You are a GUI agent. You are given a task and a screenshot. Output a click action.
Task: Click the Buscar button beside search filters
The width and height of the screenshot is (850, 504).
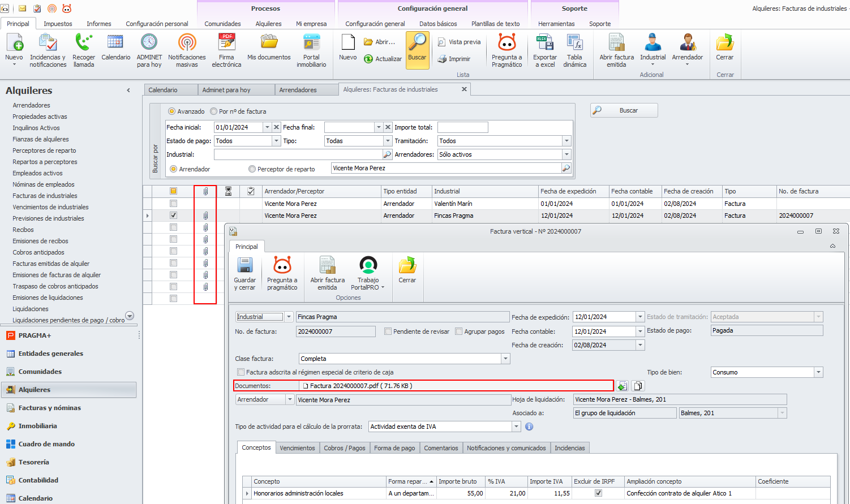(x=624, y=110)
